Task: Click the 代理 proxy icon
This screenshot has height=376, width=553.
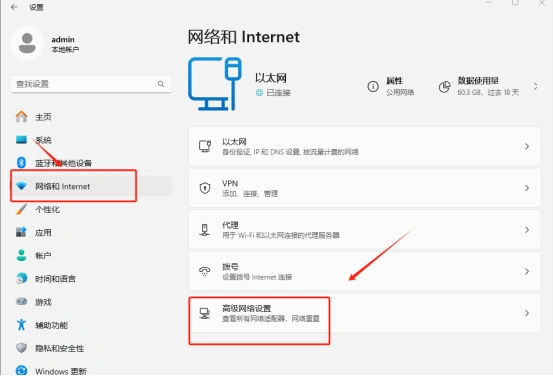Action: click(205, 230)
